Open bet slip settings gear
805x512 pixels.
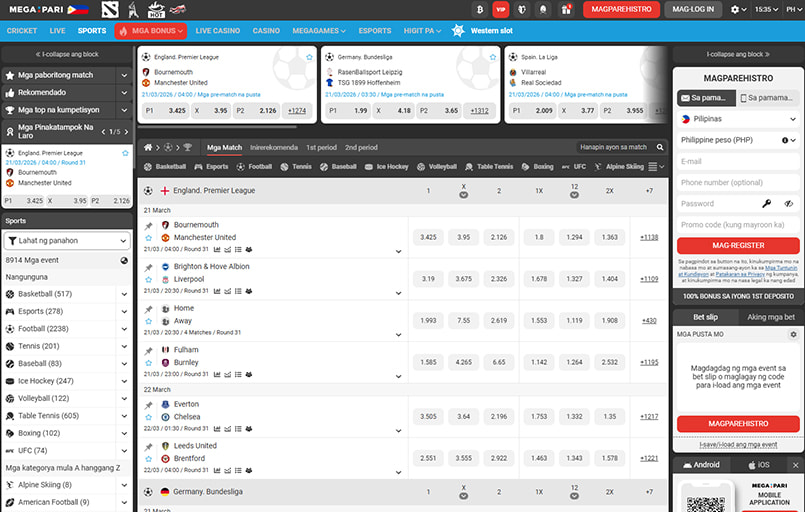[793, 334]
